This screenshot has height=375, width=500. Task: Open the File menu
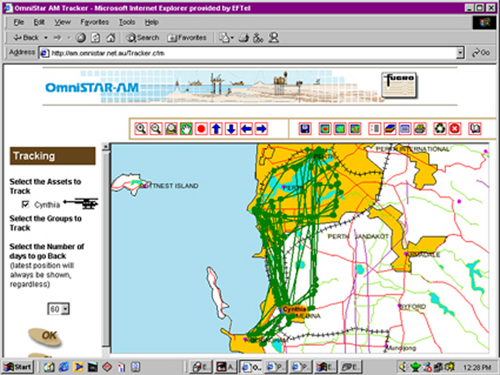click(x=19, y=22)
